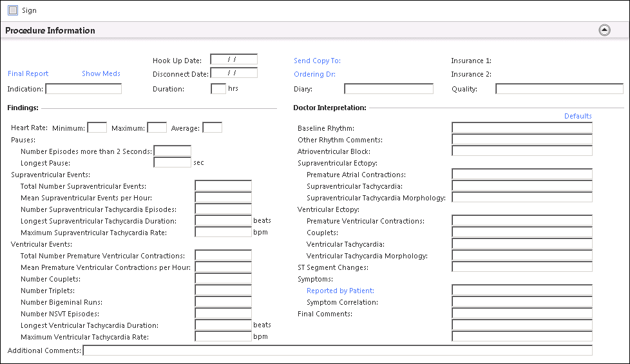Click the Premature Atrial Contractions field
Image resolution: width=630 pixels, height=364 pixels.
522,174
